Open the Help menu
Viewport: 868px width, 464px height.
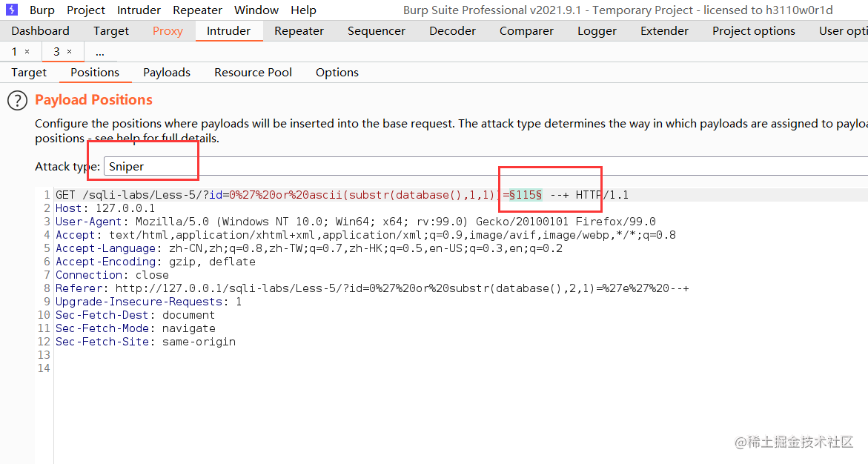(x=303, y=10)
